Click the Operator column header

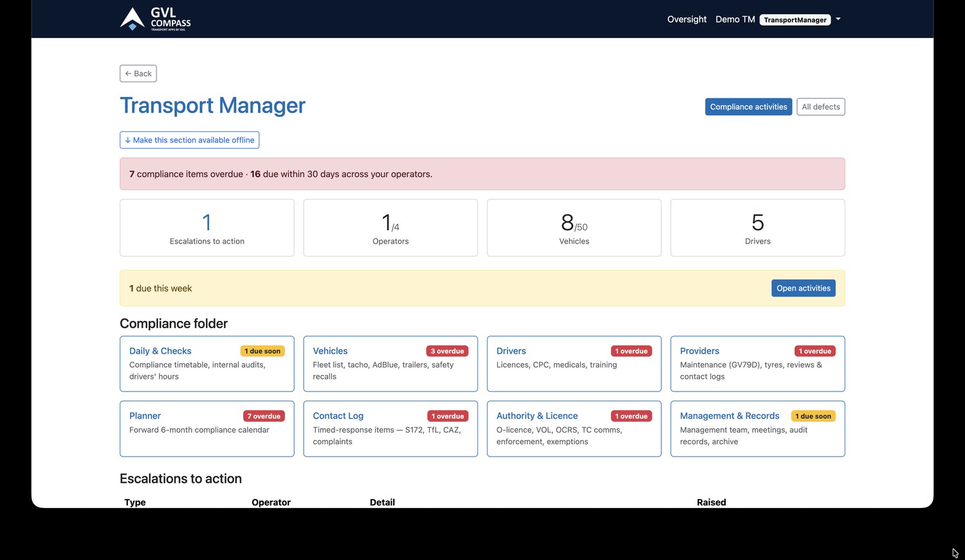[x=271, y=502]
